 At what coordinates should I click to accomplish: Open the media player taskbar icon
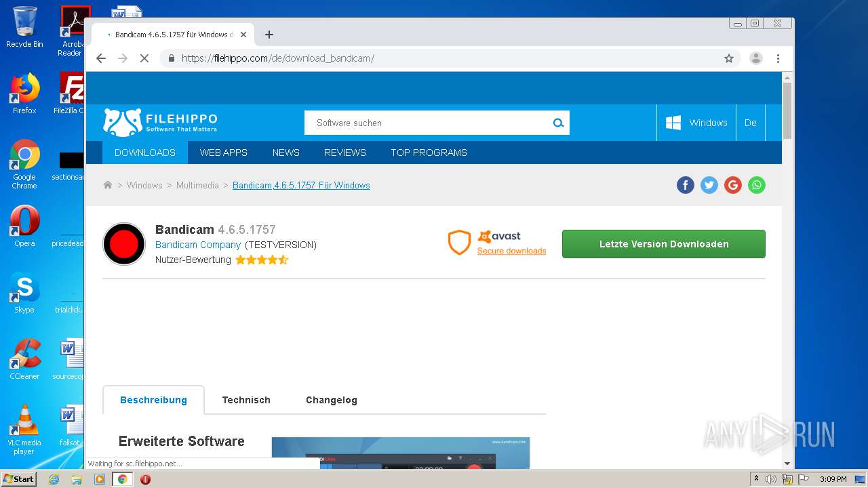tap(100, 479)
